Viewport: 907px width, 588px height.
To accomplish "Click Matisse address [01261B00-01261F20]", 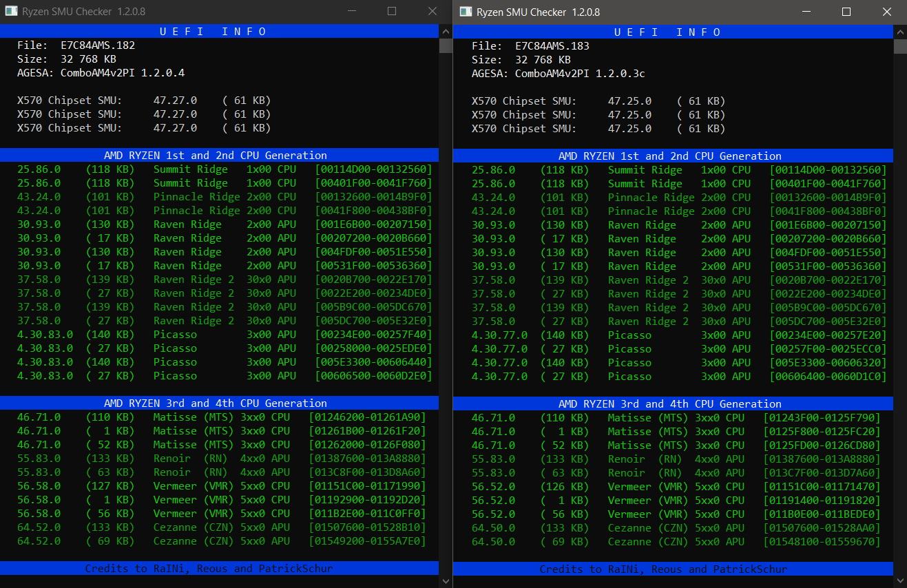I will 368,431.
